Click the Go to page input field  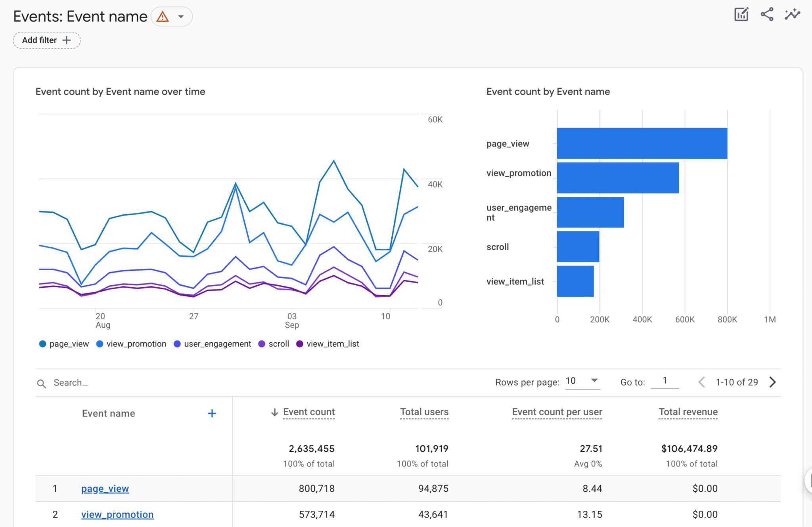pos(665,381)
